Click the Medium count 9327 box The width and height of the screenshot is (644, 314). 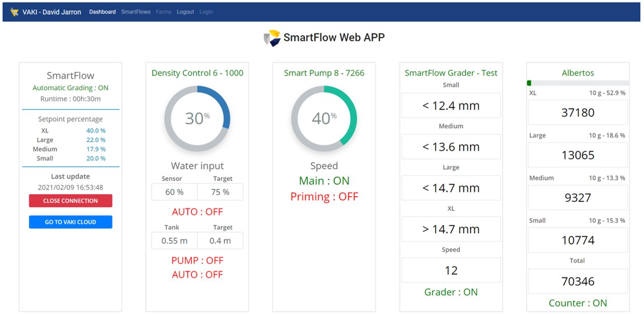point(578,198)
